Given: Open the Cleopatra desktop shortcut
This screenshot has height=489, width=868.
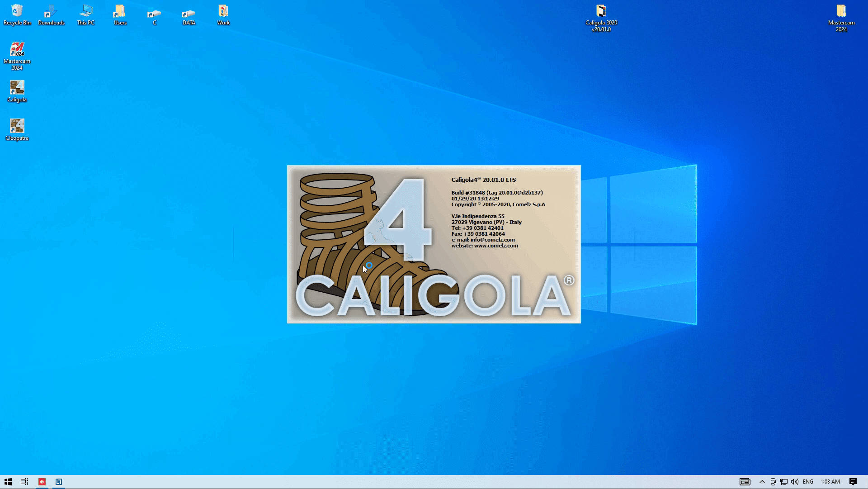Looking at the screenshot, I should pos(17,127).
